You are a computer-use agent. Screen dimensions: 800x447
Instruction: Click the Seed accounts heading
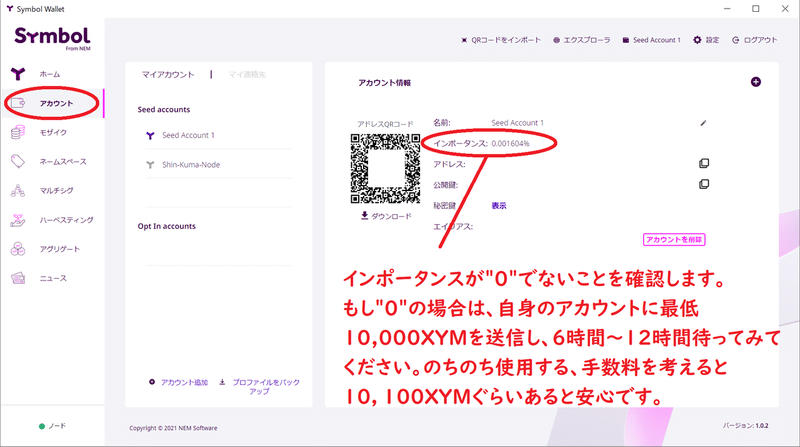pyautogui.click(x=164, y=109)
